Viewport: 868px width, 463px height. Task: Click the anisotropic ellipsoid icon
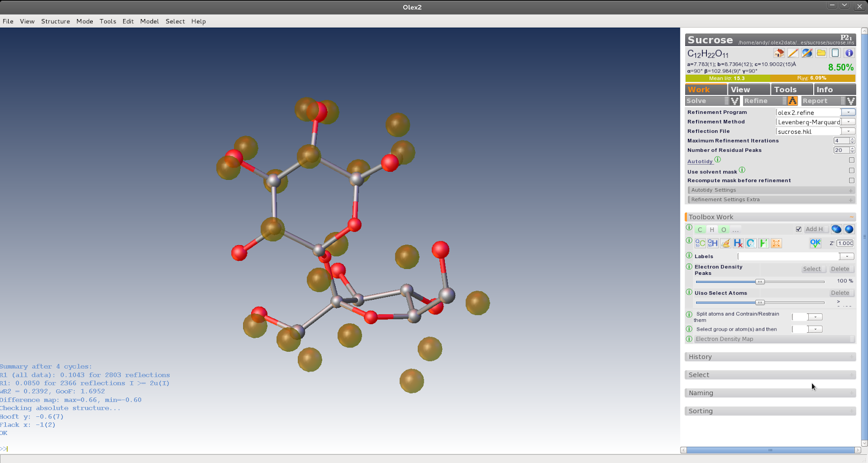point(837,229)
